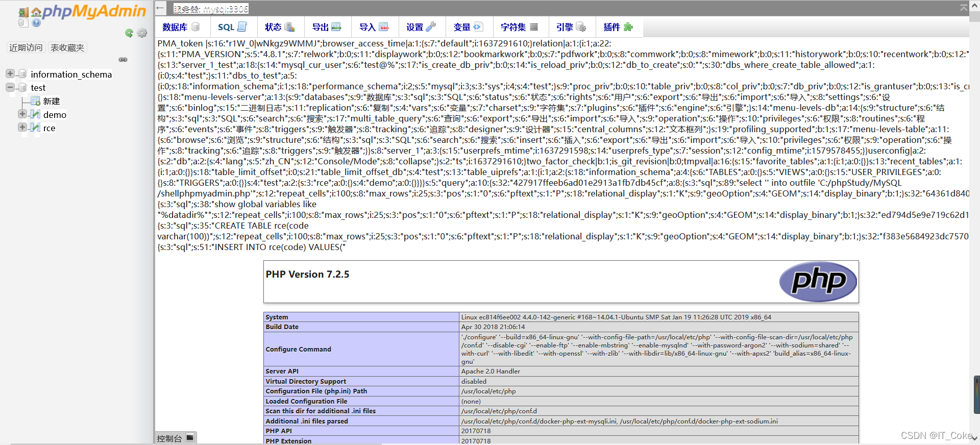Image resolution: width=980 pixels, height=445 pixels.
Task: Click 'Additional .ini files parsed' row label
Action: [307, 421]
